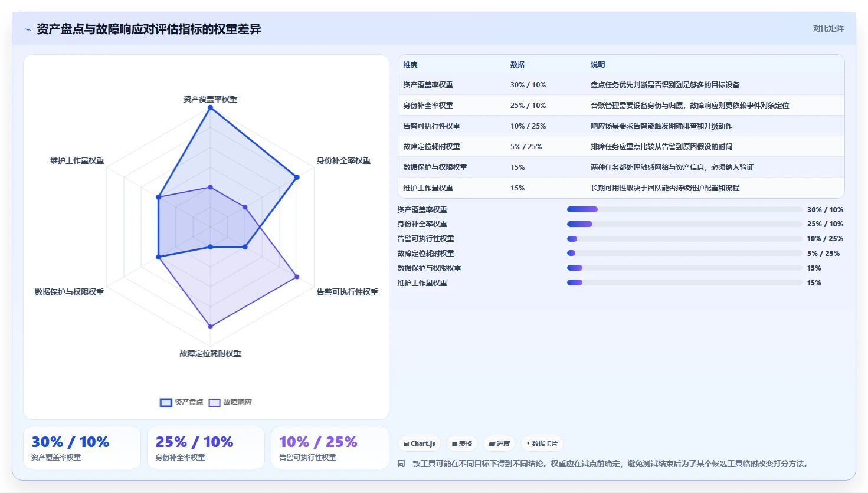Click the 25% / 10% summary card
Screen dimensions: 868x493
(206, 448)
